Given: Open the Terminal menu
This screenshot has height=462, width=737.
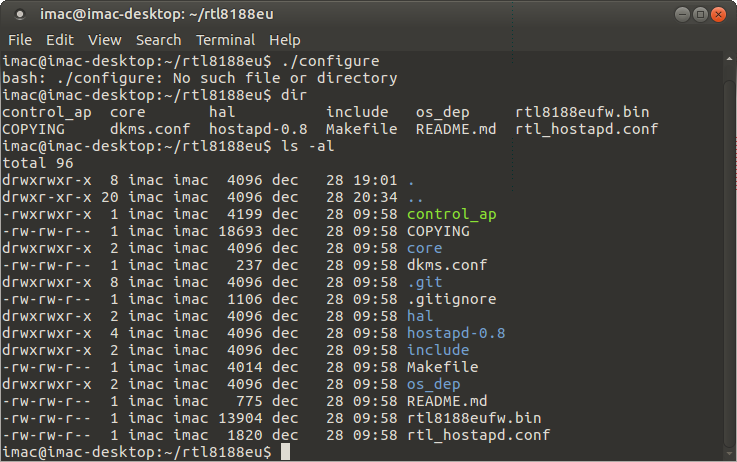Looking at the screenshot, I should pyautogui.click(x=226, y=40).
